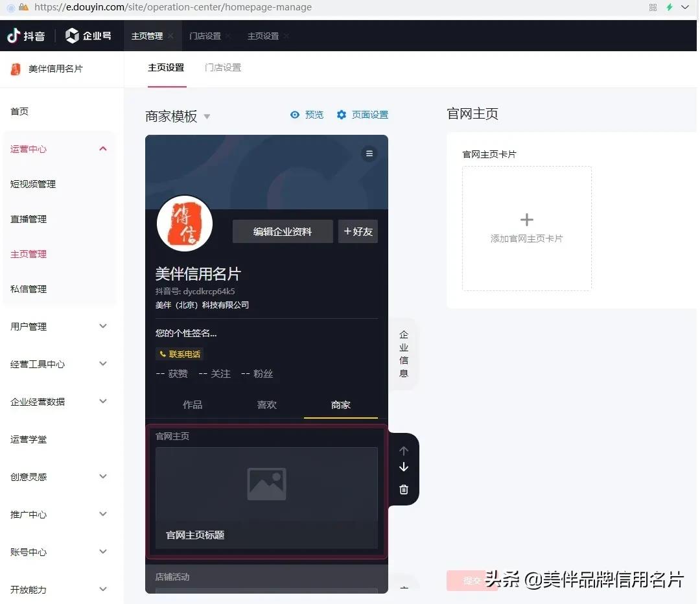Click the eye icon next to 预览
The image size is (700, 604).
coord(295,115)
